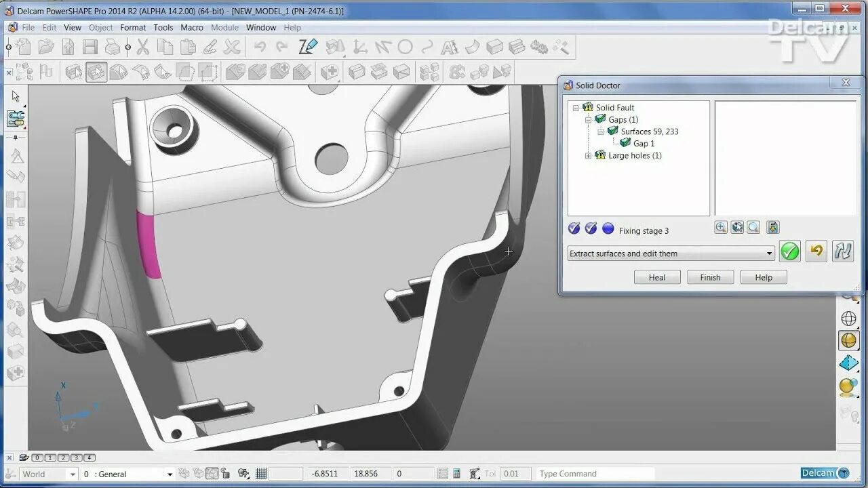Click the blue swap arrows button
The image size is (868, 488).
click(843, 251)
